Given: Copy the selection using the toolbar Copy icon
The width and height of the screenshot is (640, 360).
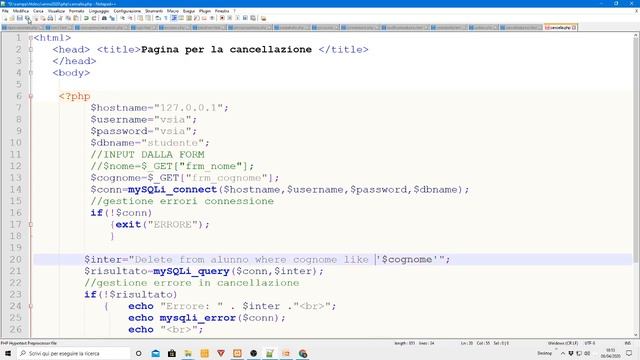Looking at the screenshot, I should (69, 18).
